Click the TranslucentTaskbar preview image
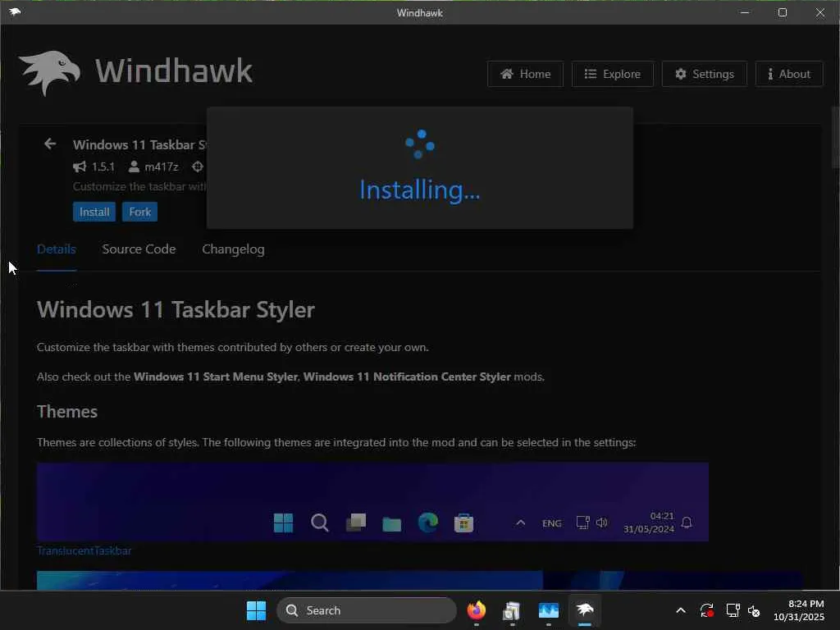The width and height of the screenshot is (840, 630). 373,502
